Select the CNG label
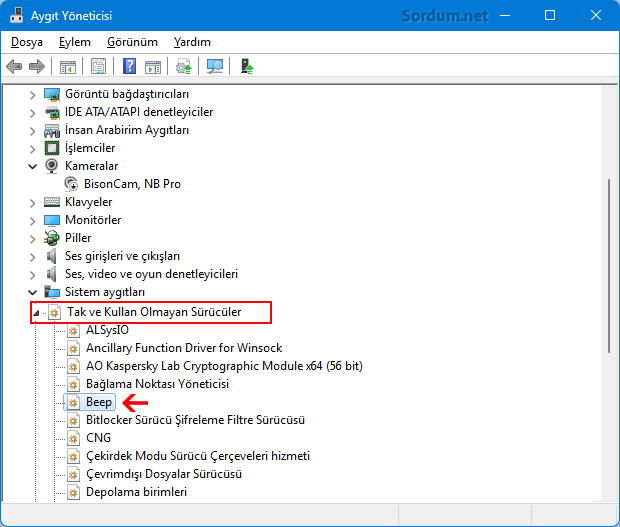Viewport: 620px width, 527px height. click(x=98, y=438)
